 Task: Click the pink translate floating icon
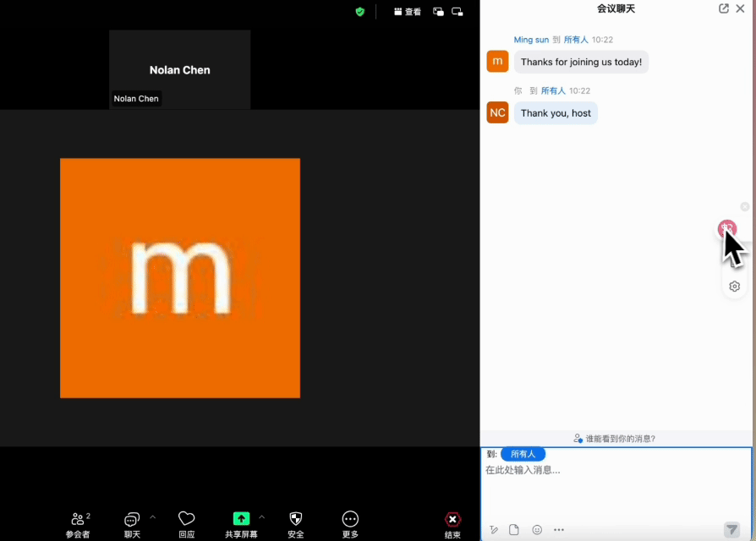[726, 228]
